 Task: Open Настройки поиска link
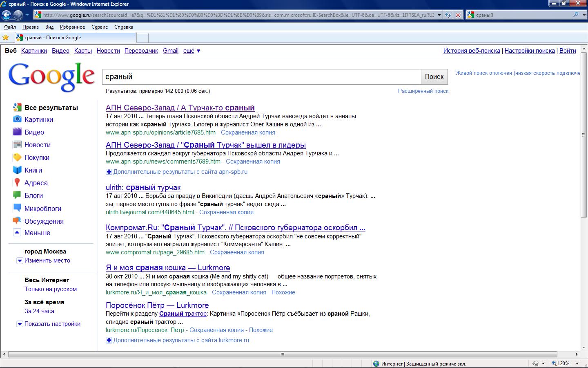[530, 51]
